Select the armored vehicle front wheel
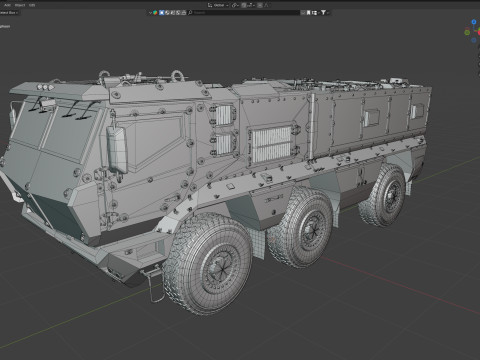The height and width of the screenshot is (360, 480). [x=208, y=264]
